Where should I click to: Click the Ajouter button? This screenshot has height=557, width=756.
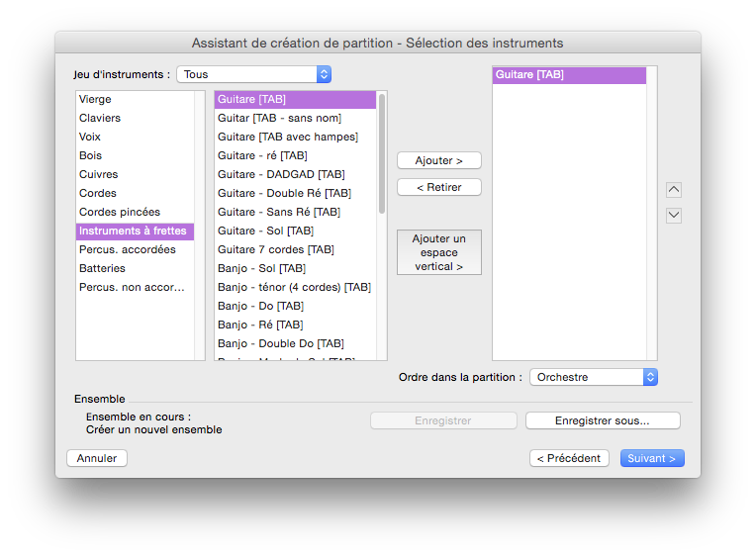[438, 160]
